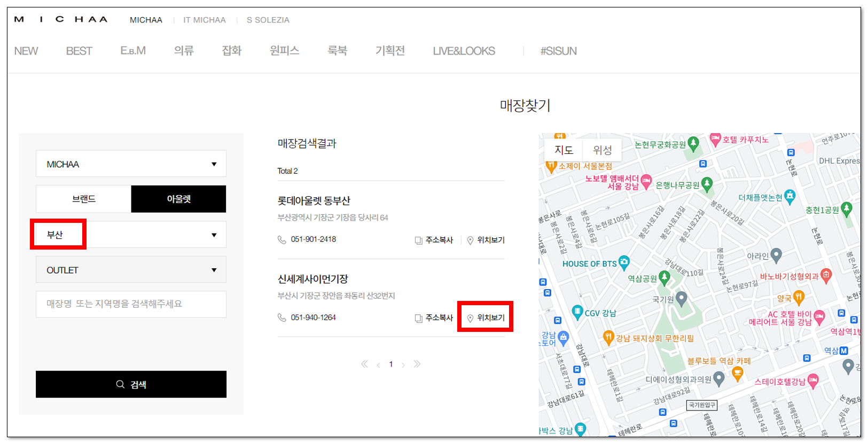
Task: Open the 부산 region dropdown
Action: [x=131, y=235]
